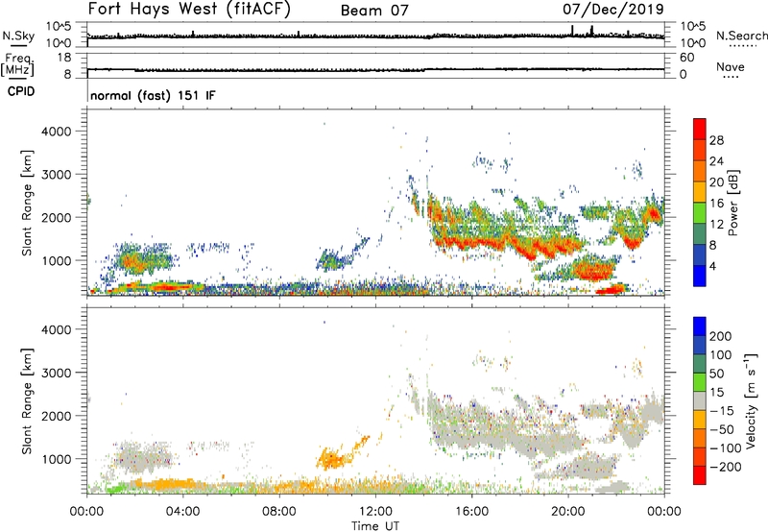Viewport: 768px width, 532px height.
Task: Click the "Fort Hays West (fitACF)" title
Action: (x=189, y=9)
